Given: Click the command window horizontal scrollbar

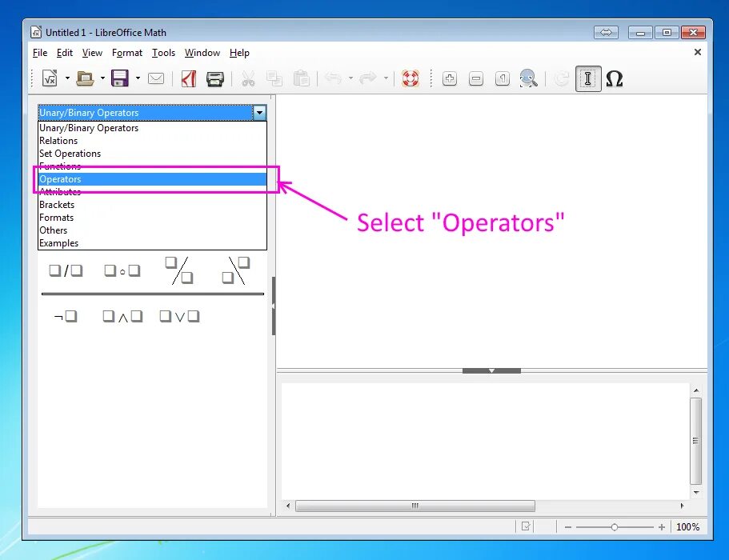Looking at the screenshot, I should click(x=415, y=506).
